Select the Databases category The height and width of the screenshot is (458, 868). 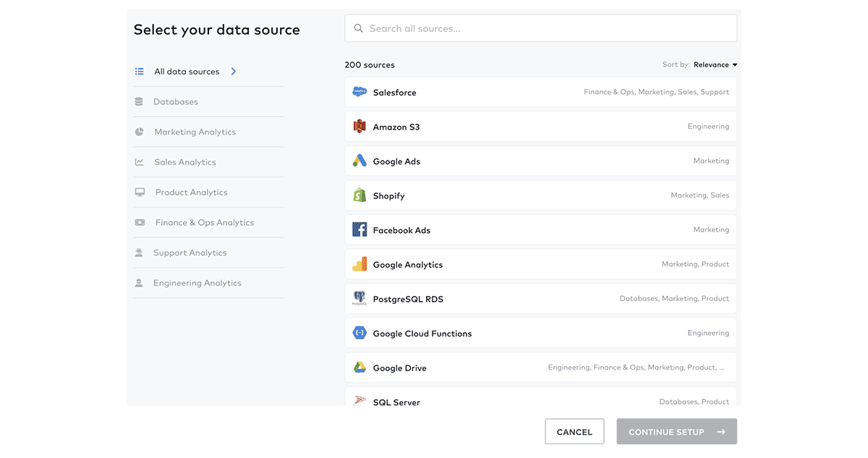coord(175,102)
